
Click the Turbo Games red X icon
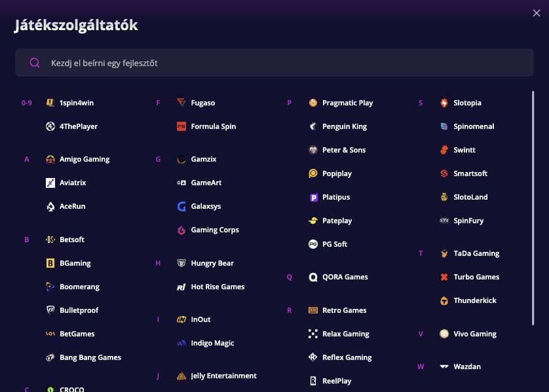click(444, 277)
